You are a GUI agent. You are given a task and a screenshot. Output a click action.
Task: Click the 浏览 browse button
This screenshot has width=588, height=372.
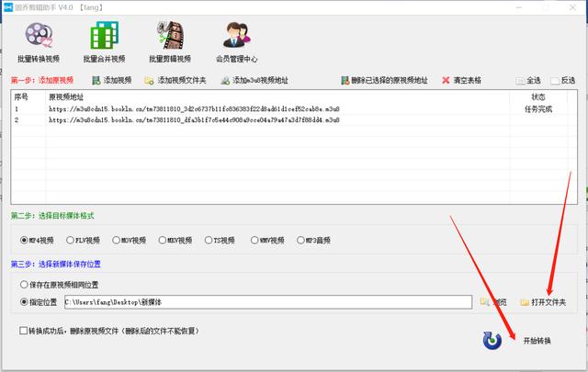click(x=493, y=302)
